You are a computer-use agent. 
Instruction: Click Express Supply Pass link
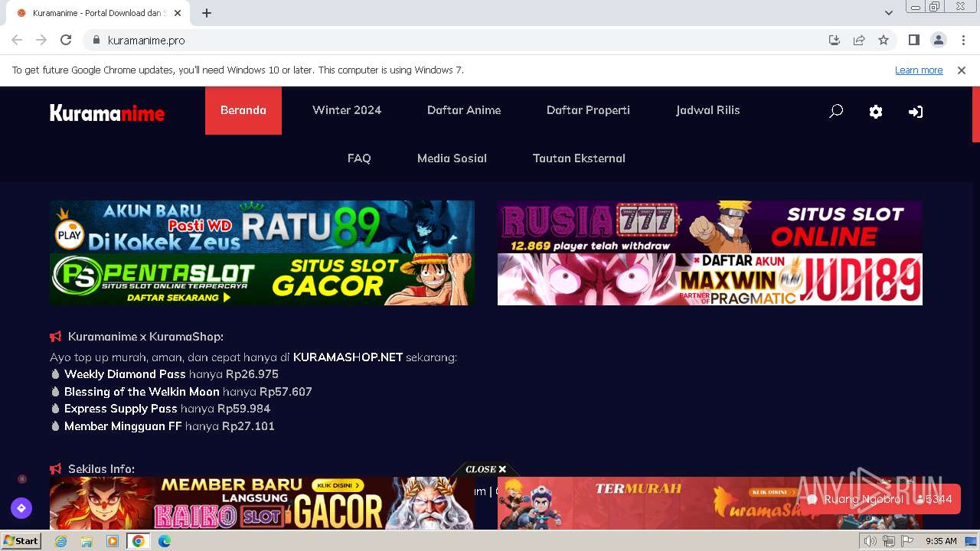(121, 409)
